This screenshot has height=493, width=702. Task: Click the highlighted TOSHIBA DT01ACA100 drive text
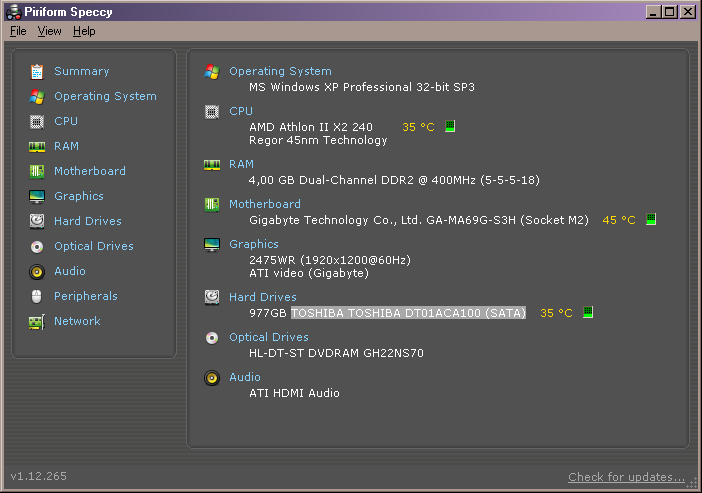point(408,313)
